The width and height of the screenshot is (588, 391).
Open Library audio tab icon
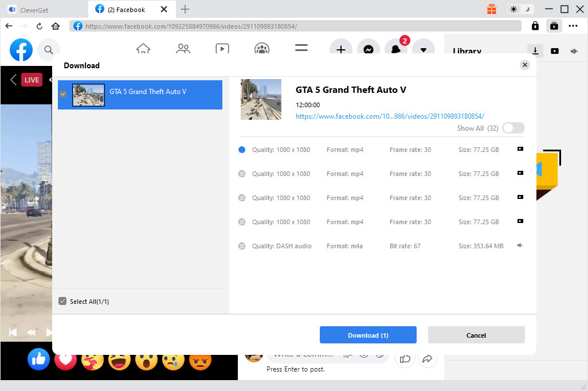tap(574, 51)
